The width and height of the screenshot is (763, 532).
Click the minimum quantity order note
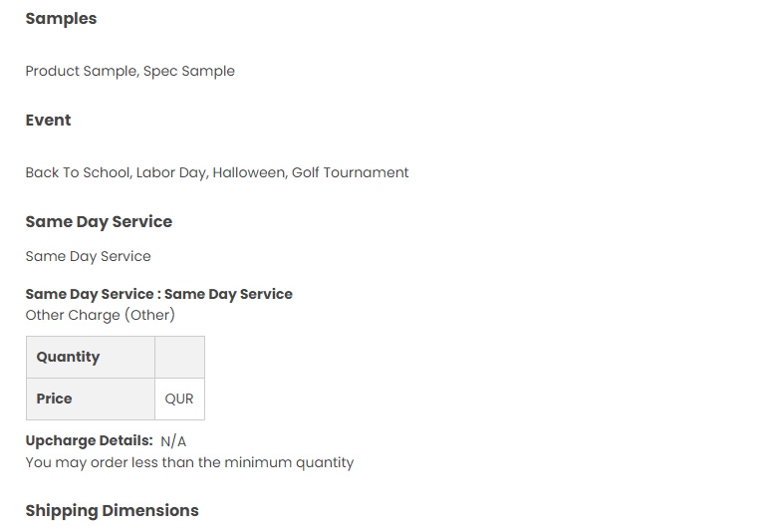[189, 462]
